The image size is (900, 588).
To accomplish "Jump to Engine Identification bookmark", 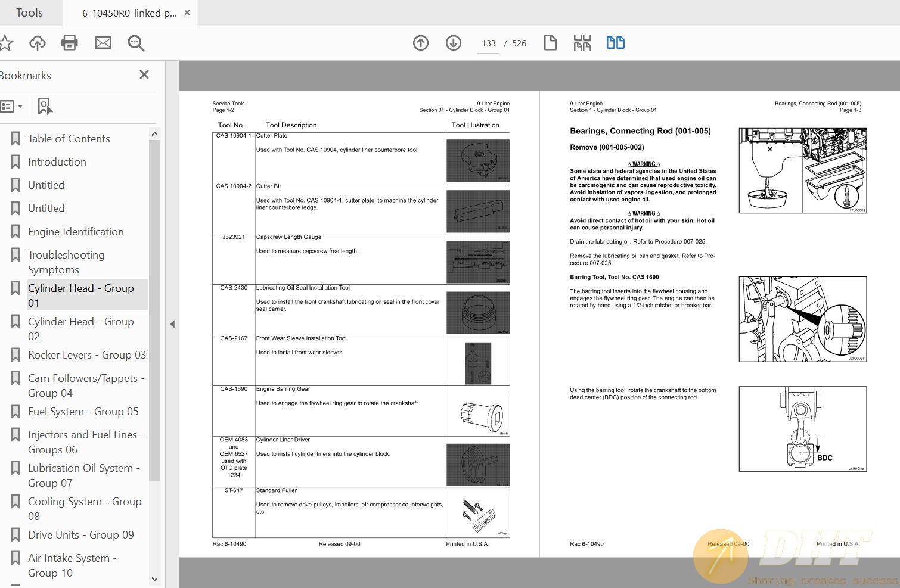I will pos(76,231).
